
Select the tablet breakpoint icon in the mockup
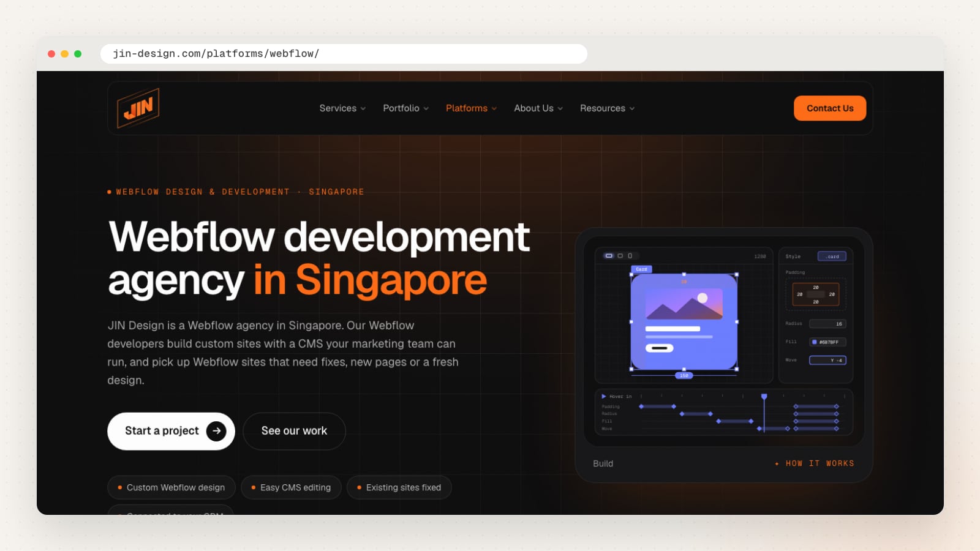pos(620,256)
